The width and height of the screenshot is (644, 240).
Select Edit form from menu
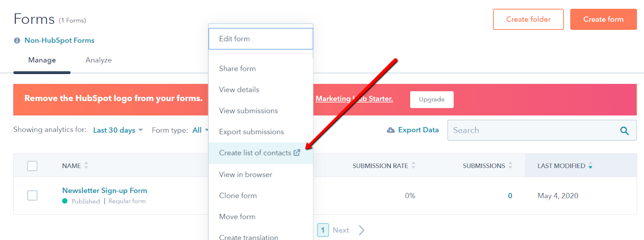[261, 39]
